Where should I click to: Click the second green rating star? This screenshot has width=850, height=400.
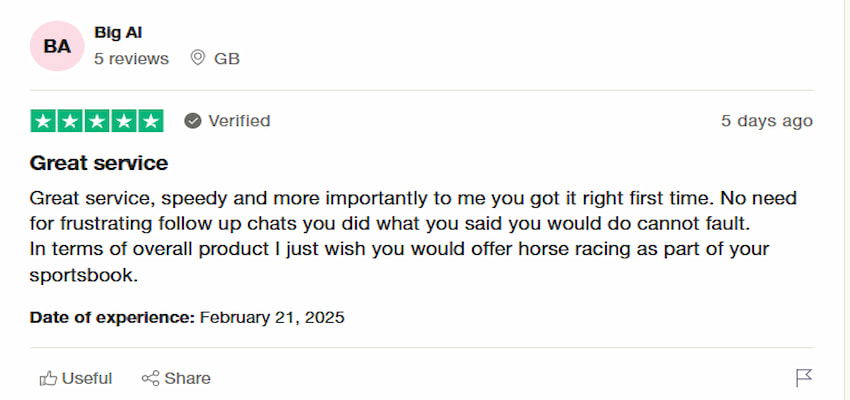70,121
